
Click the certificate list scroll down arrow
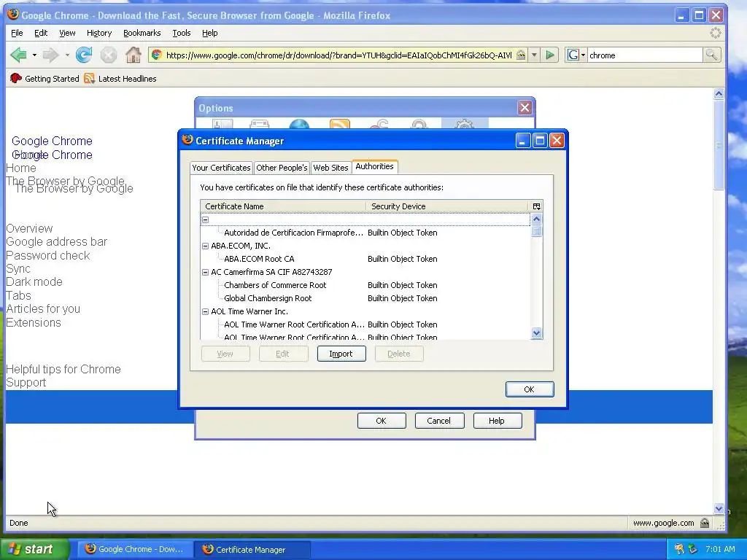tap(536, 332)
